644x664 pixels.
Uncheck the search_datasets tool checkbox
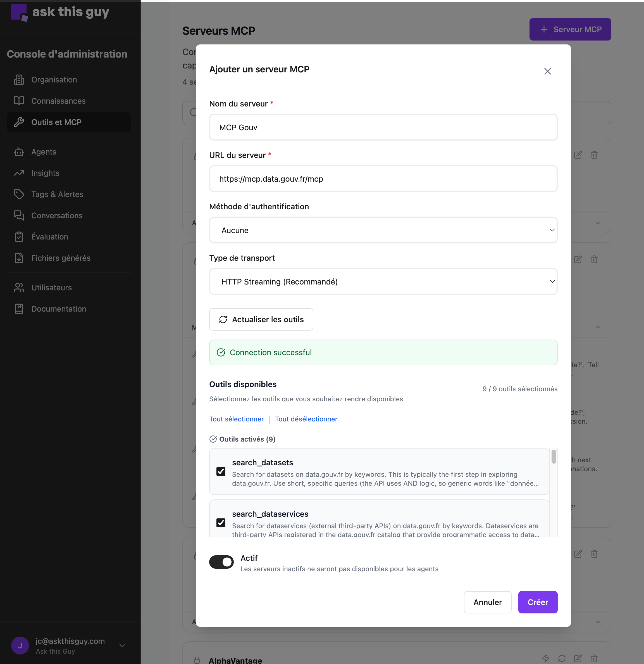[x=221, y=471]
